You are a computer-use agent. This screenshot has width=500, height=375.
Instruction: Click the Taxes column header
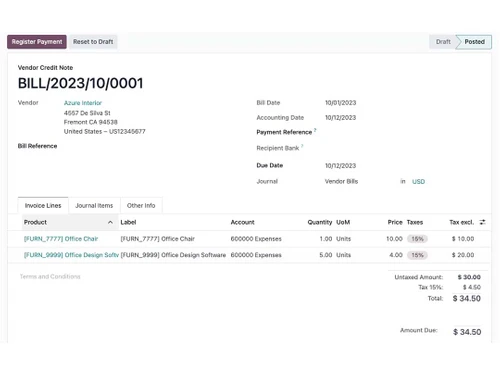(x=415, y=222)
